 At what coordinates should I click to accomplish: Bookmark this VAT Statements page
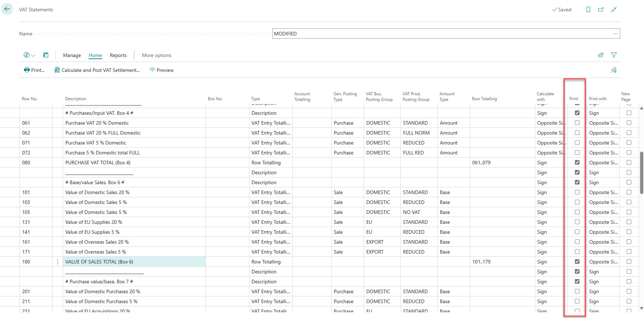[588, 10]
